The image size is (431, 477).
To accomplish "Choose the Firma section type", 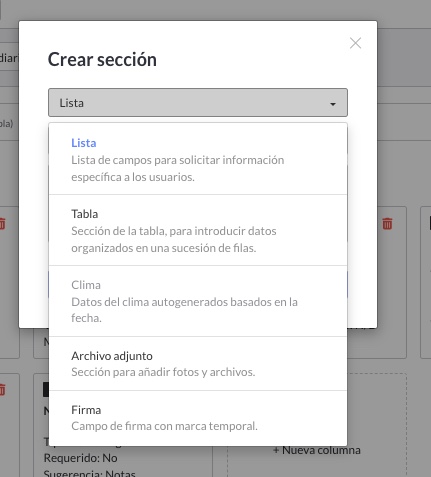I will 198,418.
